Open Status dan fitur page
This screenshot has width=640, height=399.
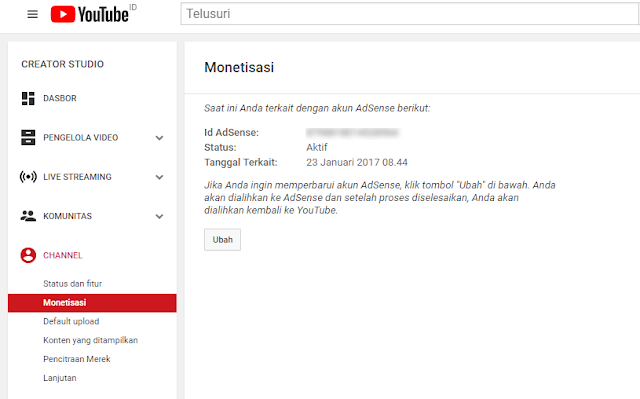(73, 284)
